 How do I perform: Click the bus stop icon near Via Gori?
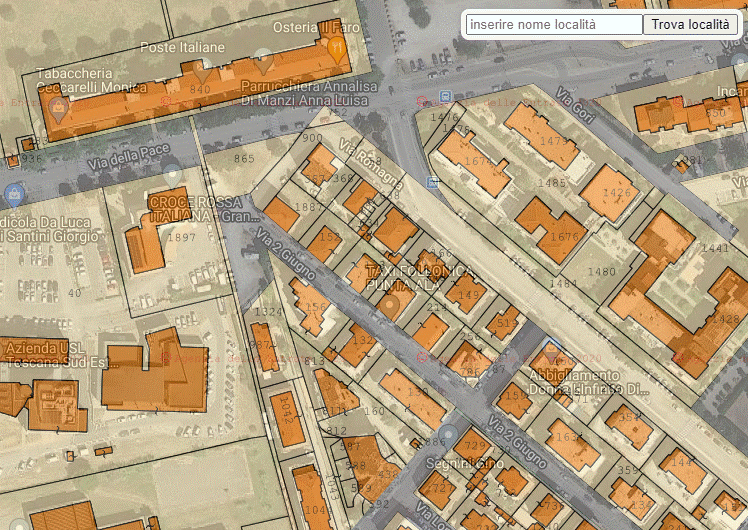[444, 96]
